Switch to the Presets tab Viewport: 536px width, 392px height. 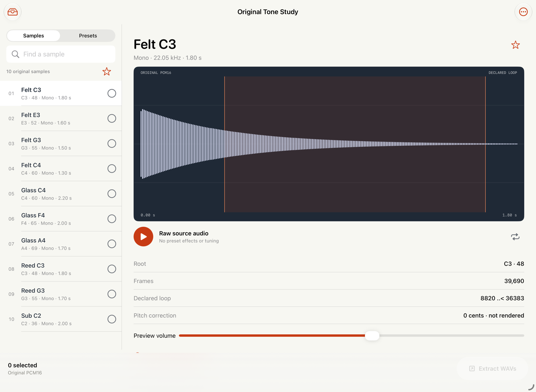88,36
